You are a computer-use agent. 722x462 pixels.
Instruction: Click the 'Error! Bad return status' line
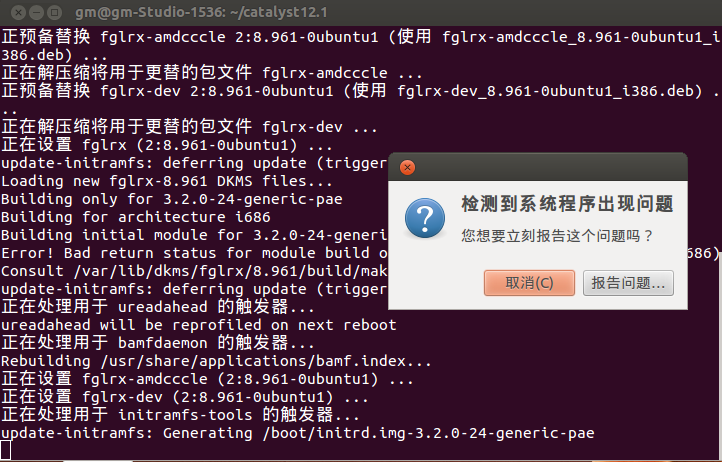click(194, 253)
